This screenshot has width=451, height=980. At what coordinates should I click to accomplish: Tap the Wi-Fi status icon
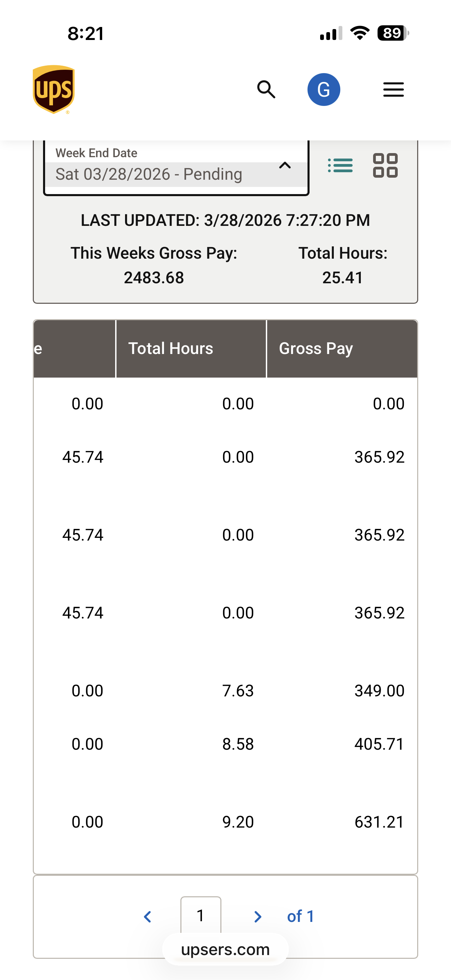point(360,33)
